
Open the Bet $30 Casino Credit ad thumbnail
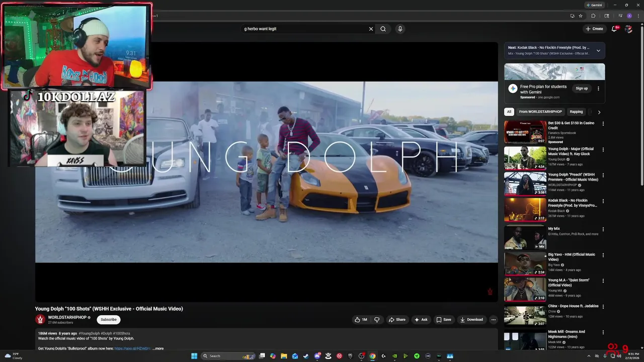pyautogui.click(x=525, y=132)
